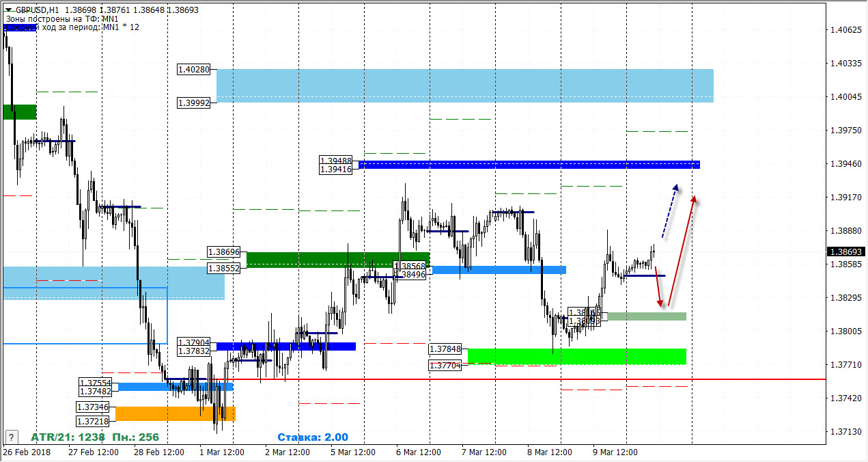Viewport: 868px width, 462px height.
Task: Click the 1.37218 price label
Action: 93,422
